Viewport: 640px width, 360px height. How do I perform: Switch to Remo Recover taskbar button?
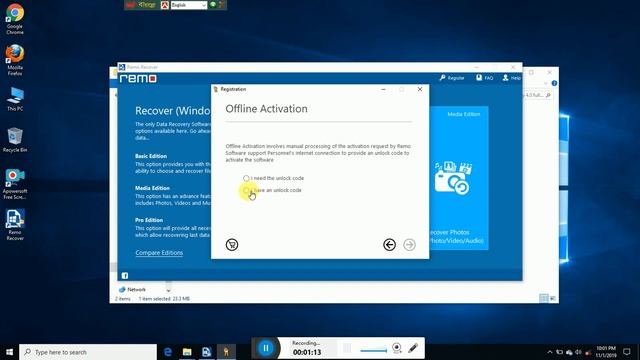click(207, 352)
